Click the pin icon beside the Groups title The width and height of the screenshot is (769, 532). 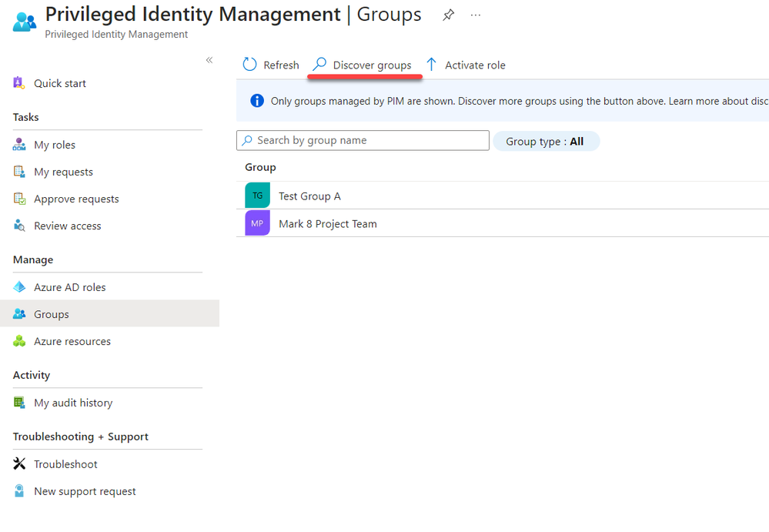(x=448, y=15)
